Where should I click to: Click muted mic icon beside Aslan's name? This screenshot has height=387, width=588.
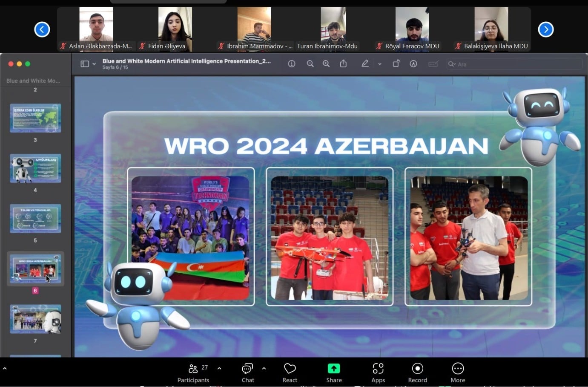coord(63,46)
